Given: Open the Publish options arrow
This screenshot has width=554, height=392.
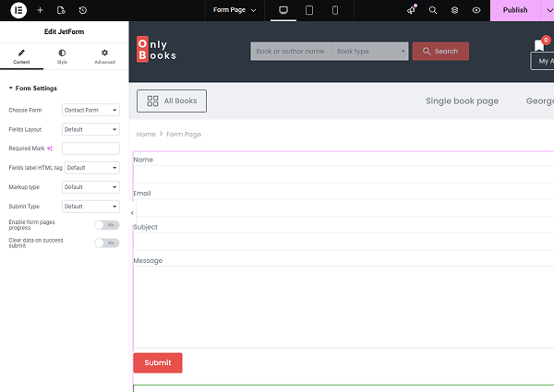Looking at the screenshot, I should (x=549, y=10).
